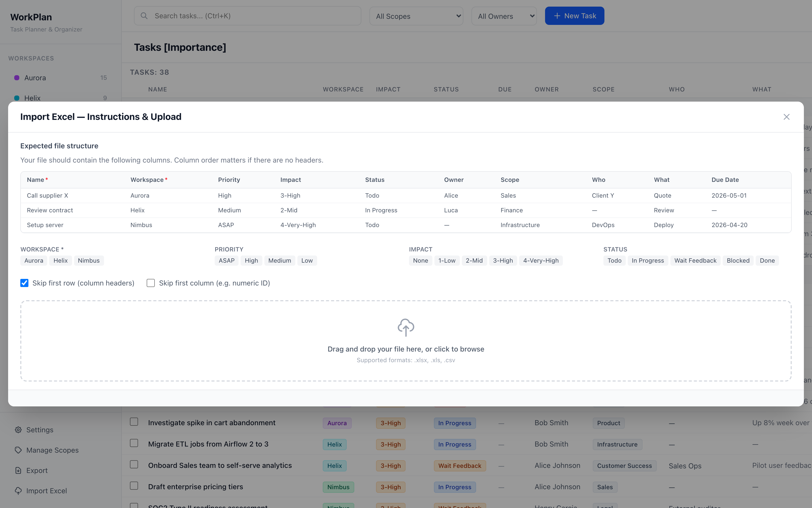This screenshot has height=508, width=812.
Task: Click the 1-Low impact chip
Action: pyautogui.click(x=447, y=260)
